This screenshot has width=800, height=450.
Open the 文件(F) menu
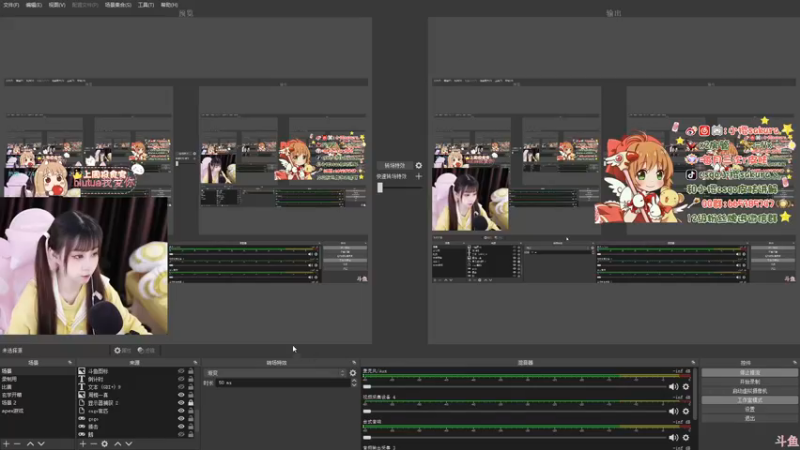click(x=11, y=5)
